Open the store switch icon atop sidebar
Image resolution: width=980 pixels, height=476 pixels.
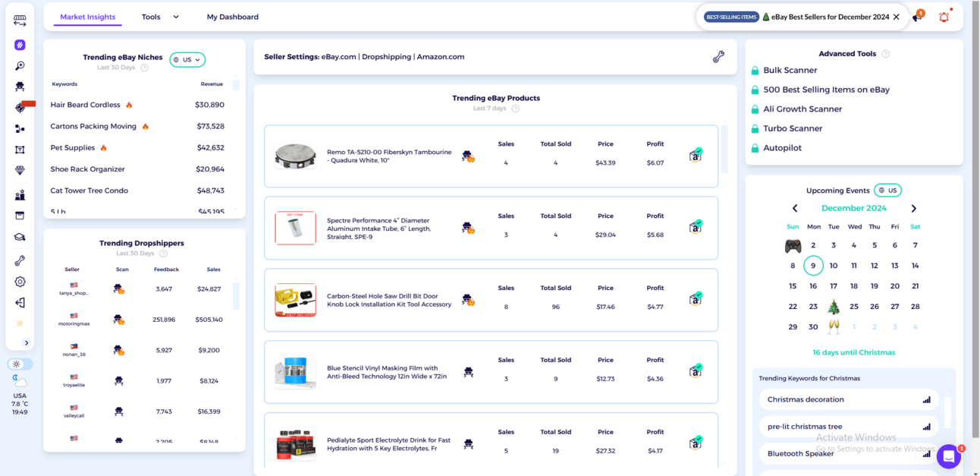coord(20,21)
